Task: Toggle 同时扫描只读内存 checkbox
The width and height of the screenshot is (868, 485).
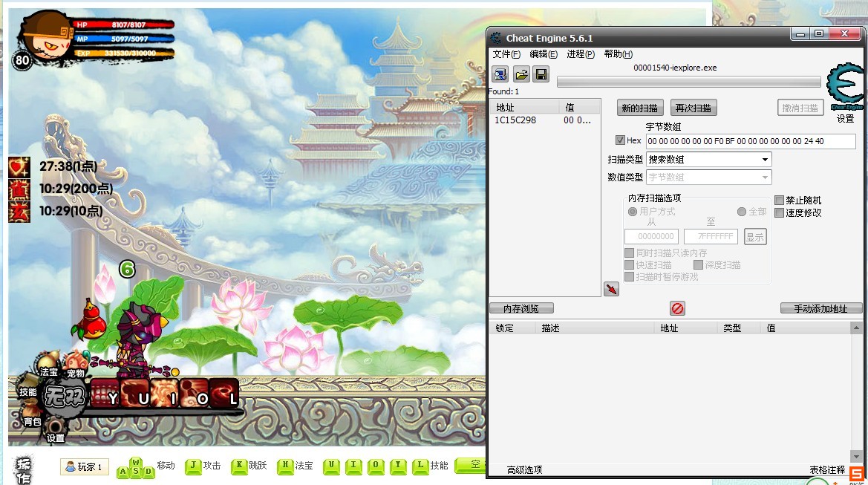Action: click(x=629, y=253)
